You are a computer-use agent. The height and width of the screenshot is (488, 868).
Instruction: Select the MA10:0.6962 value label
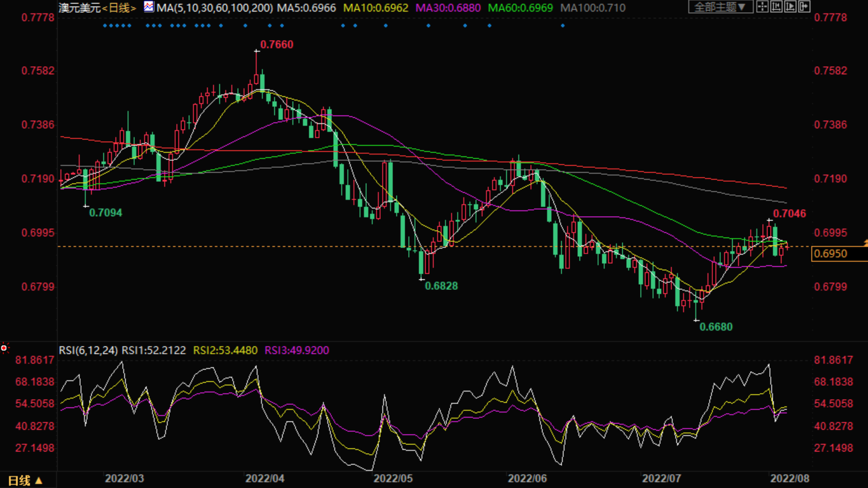376,8
